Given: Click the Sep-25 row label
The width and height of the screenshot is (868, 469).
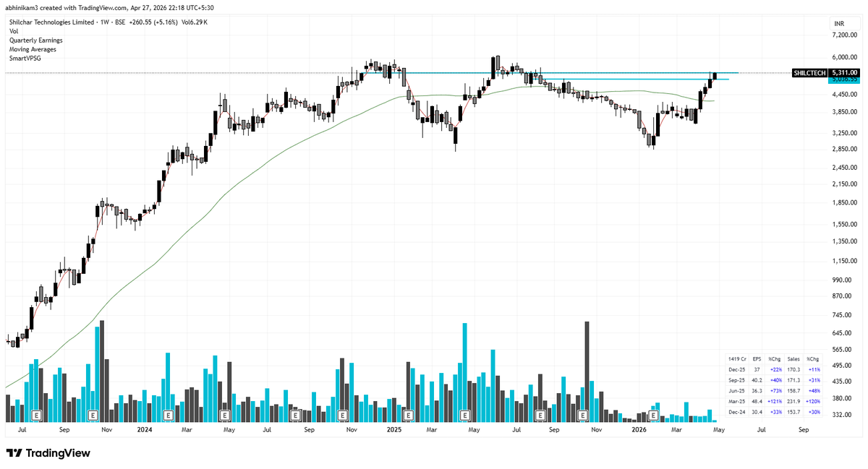Looking at the screenshot, I should coord(736,379).
